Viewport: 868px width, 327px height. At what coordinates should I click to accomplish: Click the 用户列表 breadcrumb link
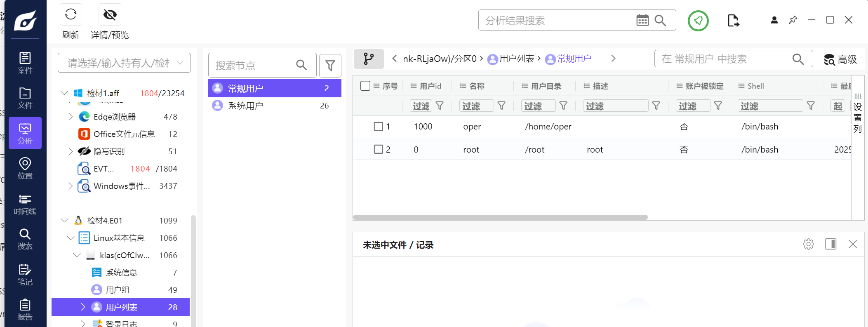coord(516,59)
